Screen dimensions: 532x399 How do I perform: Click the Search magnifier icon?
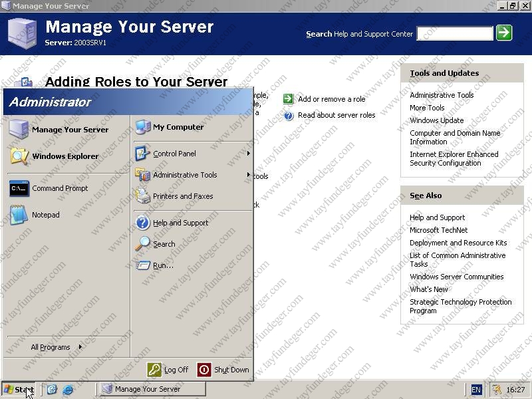pyautogui.click(x=142, y=244)
